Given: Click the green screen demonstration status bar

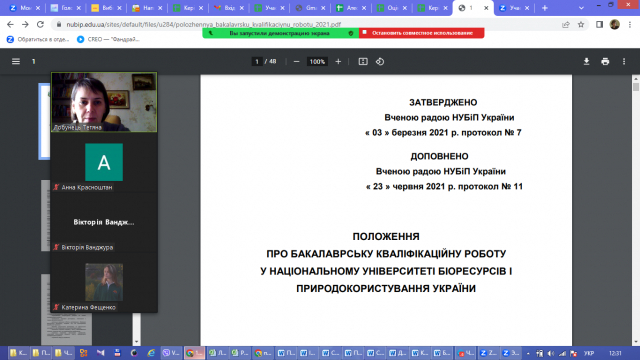Looking at the screenshot, I should point(281,33).
